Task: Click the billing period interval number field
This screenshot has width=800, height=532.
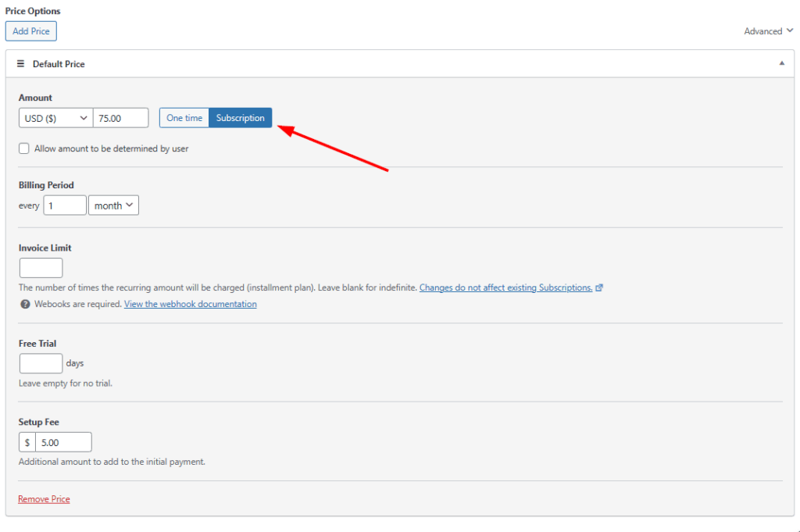Action: tap(65, 205)
